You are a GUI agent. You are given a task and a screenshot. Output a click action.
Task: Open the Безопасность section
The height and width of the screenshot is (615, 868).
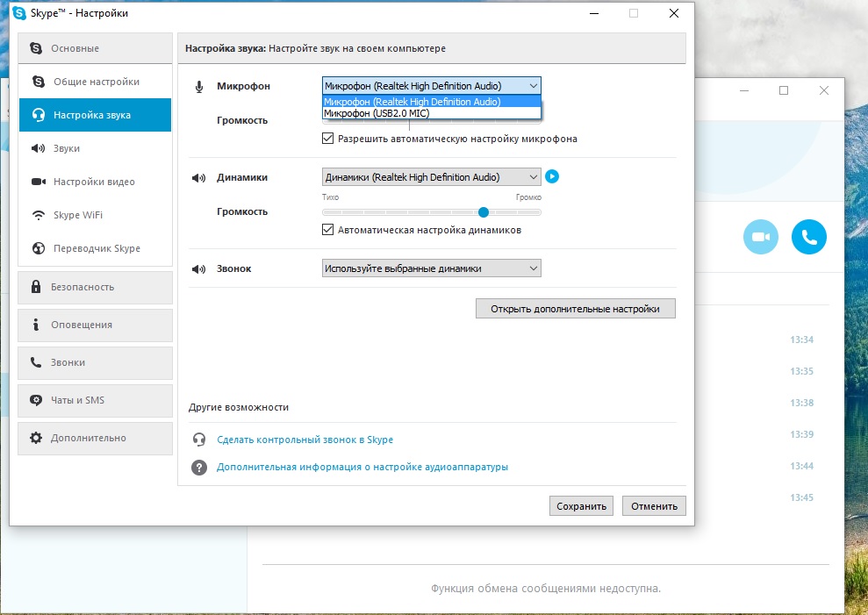point(95,287)
